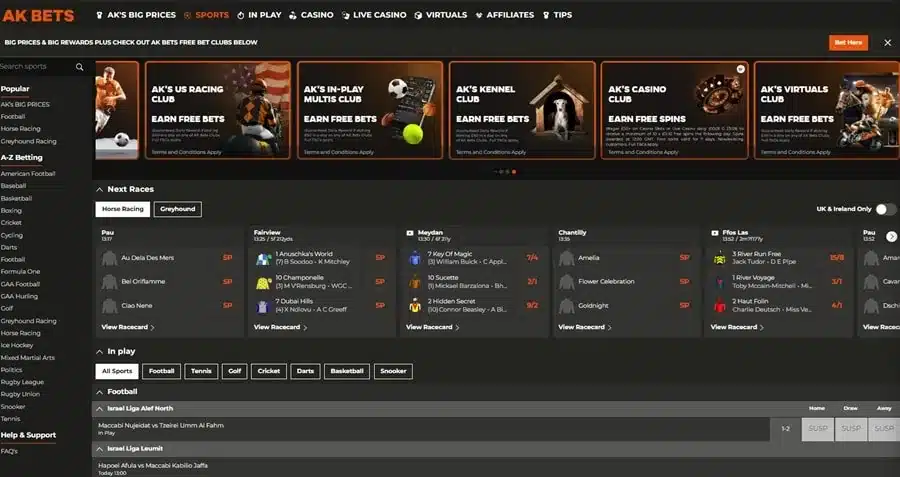Click the River Run Free silk icon
900x477 pixels.
pos(720,258)
